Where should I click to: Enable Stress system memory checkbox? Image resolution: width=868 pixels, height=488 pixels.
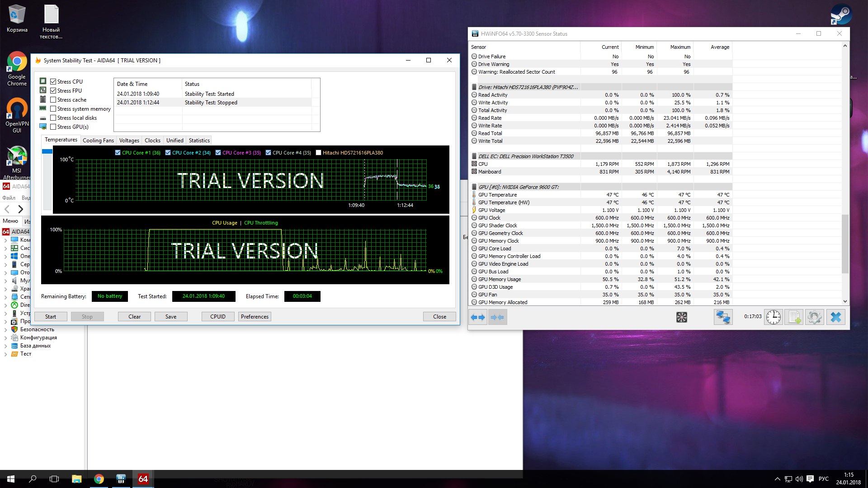pyautogui.click(x=53, y=109)
